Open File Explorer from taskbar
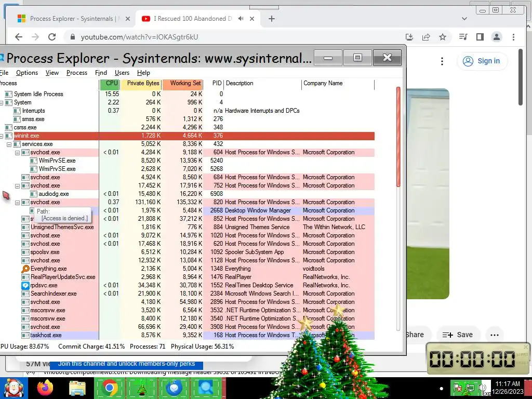The image size is (532, 399). (x=77, y=388)
